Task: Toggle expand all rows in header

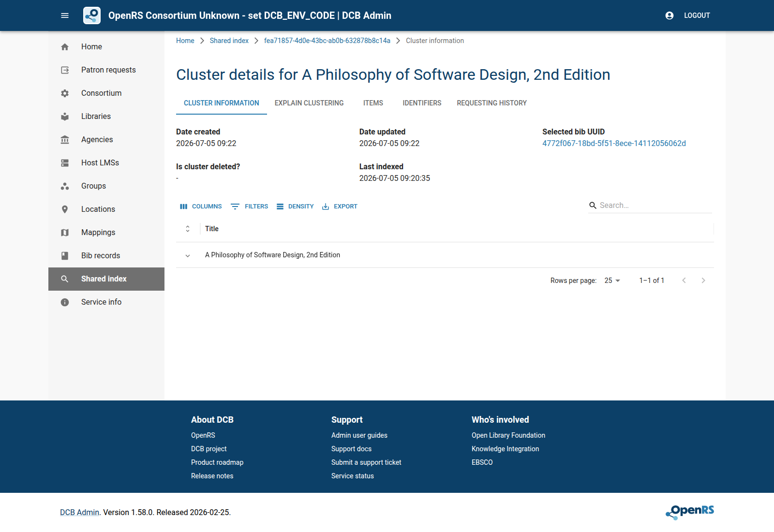Action: coord(188,229)
